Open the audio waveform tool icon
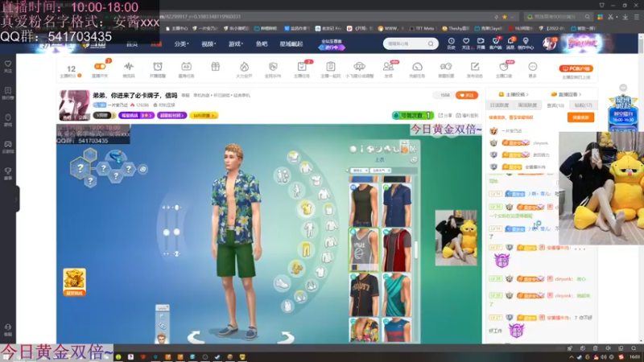The width and height of the screenshot is (644, 362). point(129,67)
